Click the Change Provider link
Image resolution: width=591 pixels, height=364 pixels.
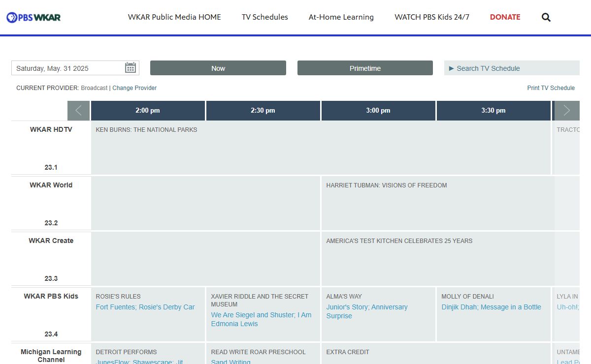[134, 88]
